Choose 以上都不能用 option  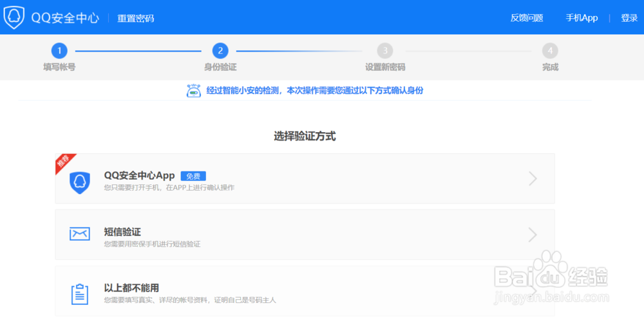(305, 291)
